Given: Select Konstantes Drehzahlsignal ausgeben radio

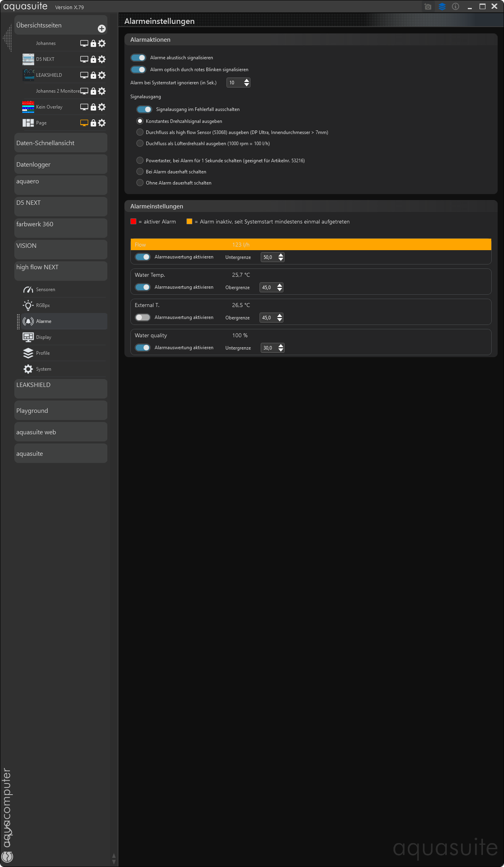Looking at the screenshot, I should pos(140,121).
